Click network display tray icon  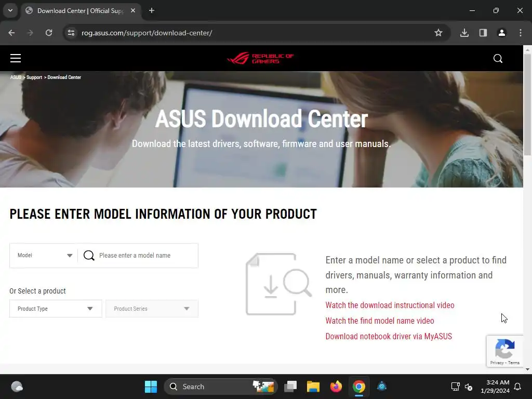coord(455,387)
